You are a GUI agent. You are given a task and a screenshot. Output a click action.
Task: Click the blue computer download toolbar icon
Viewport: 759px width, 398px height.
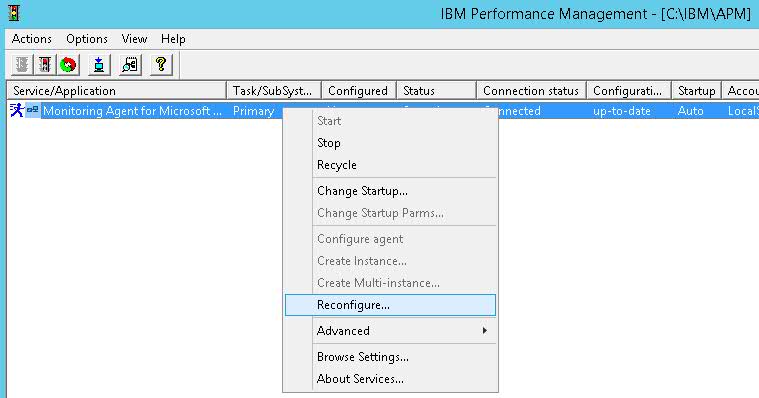(x=99, y=64)
